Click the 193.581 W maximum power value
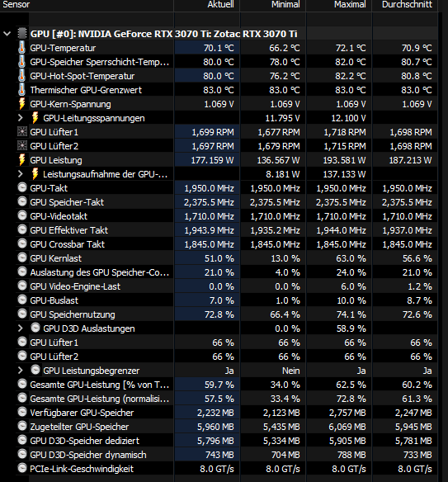This screenshot has height=482, width=448. (344, 160)
